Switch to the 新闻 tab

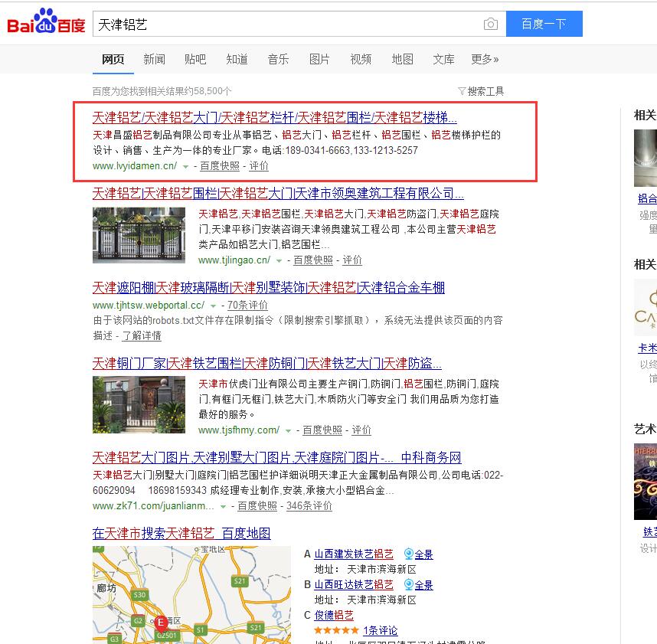point(154,59)
